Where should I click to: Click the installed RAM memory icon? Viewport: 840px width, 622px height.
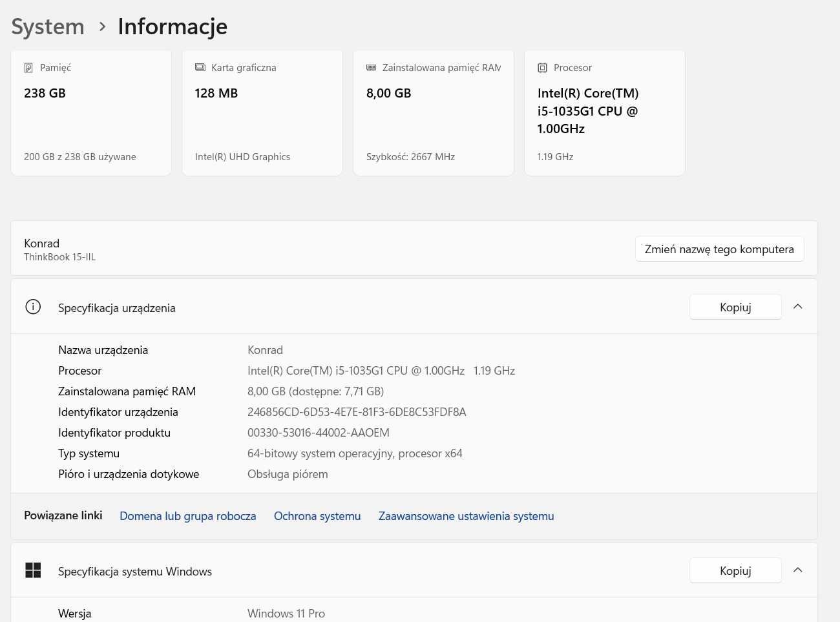372,68
